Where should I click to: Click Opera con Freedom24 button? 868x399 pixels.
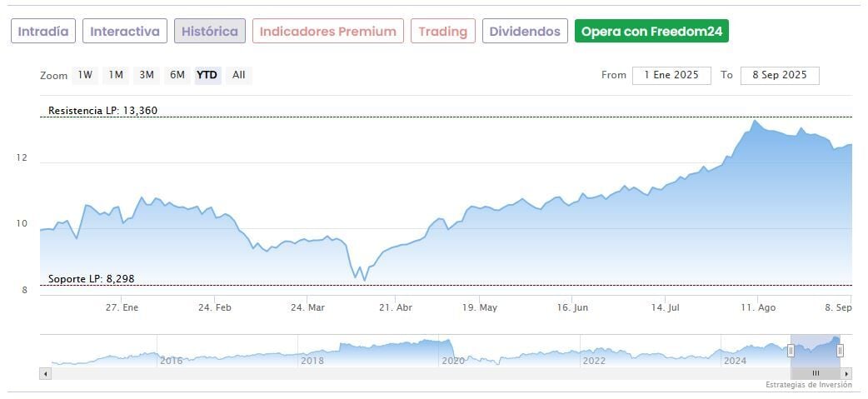[652, 32]
